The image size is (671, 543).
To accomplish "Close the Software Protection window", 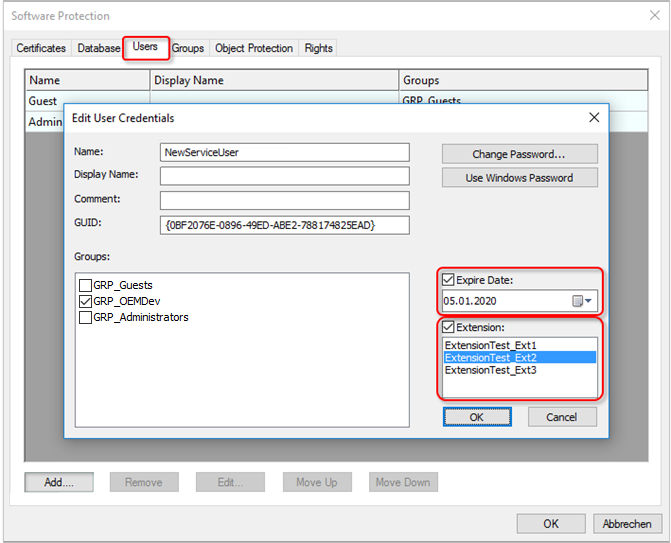I will click(x=655, y=15).
